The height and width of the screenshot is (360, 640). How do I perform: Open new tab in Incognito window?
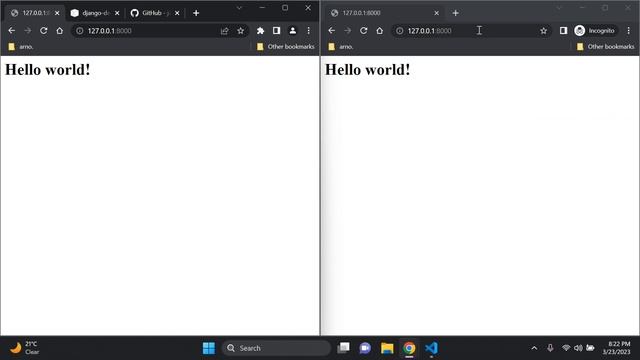click(456, 13)
